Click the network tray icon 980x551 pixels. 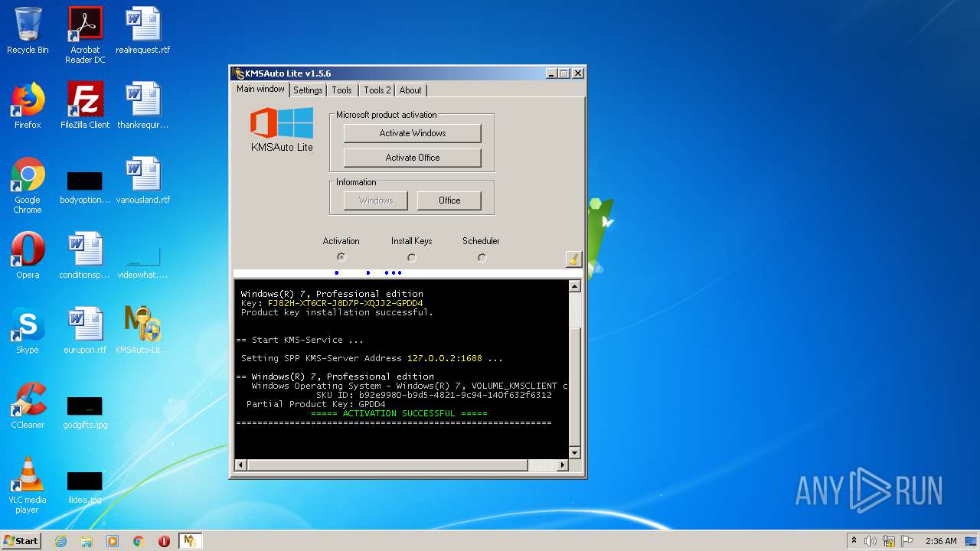pos(889,541)
